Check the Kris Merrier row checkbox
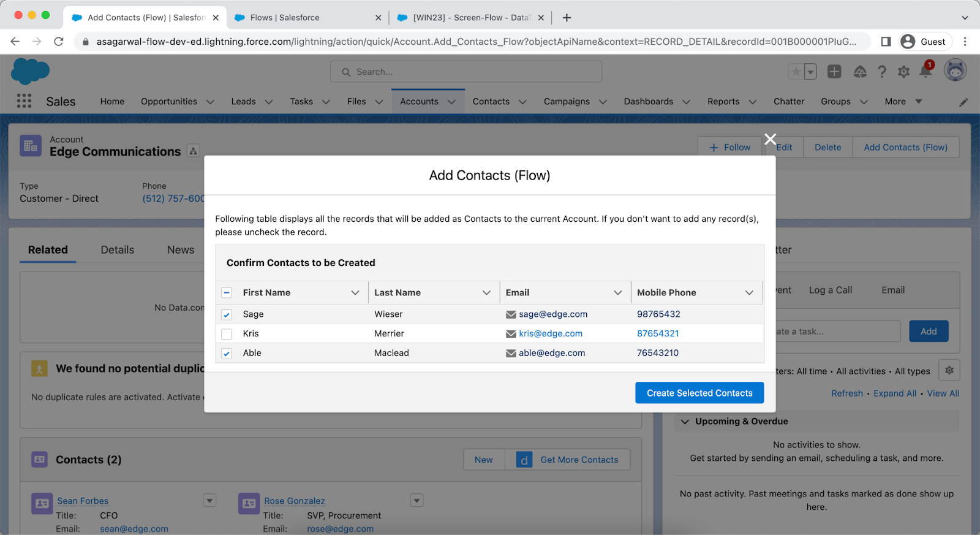Image resolution: width=980 pixels, height=535 pixels. click(227, 334)
